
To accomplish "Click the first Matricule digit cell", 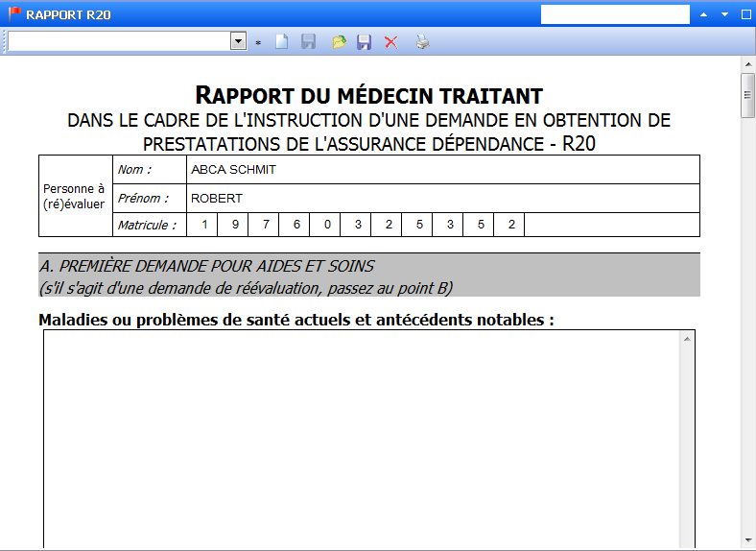I will pyautogui.click(x=202, y=225).
